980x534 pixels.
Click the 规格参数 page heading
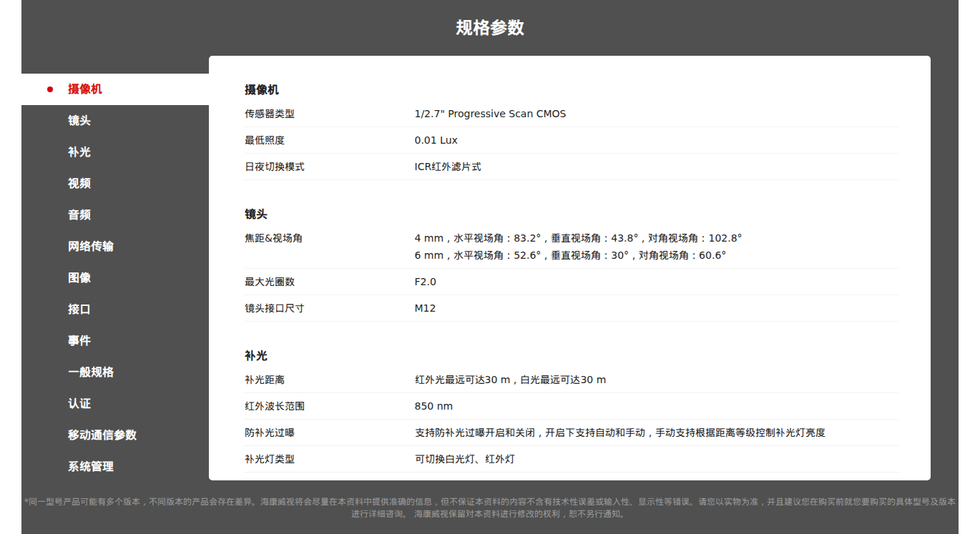pyautogui.click(x=490, y=28)
